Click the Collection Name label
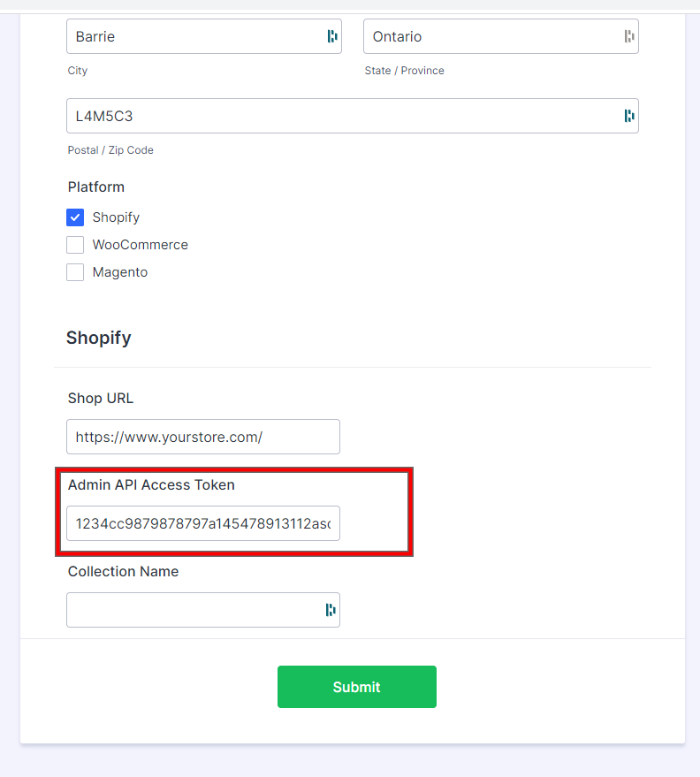 click(x=123, y=571)
